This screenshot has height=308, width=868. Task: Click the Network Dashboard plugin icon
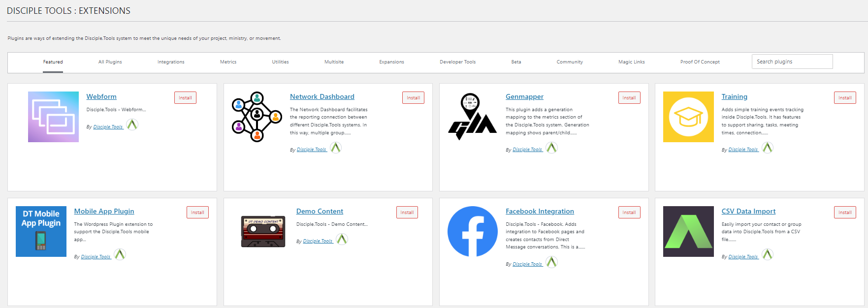coord(257,117)
